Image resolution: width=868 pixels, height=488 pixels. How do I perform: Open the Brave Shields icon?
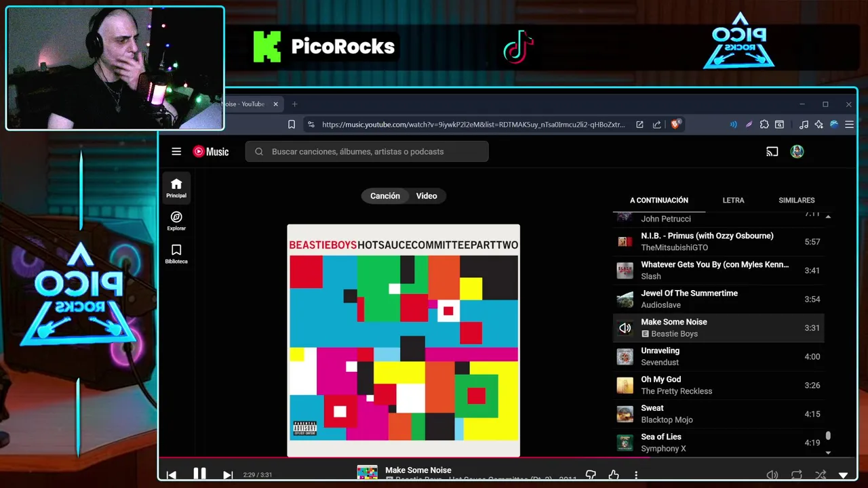675,125
